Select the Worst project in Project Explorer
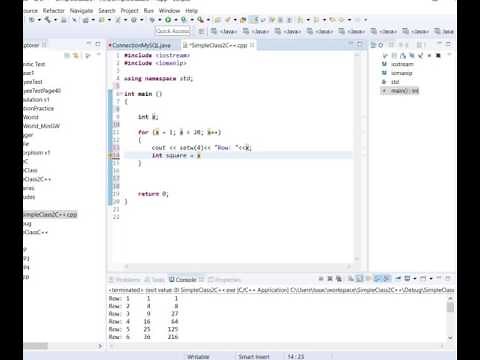 (31, 117)
